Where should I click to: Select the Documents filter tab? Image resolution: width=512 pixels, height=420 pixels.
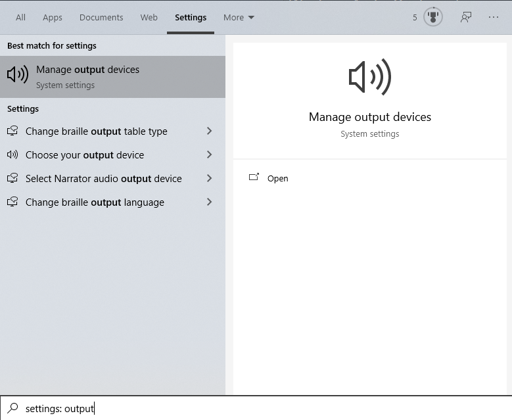pyautogui.click(x=101, y=18)
